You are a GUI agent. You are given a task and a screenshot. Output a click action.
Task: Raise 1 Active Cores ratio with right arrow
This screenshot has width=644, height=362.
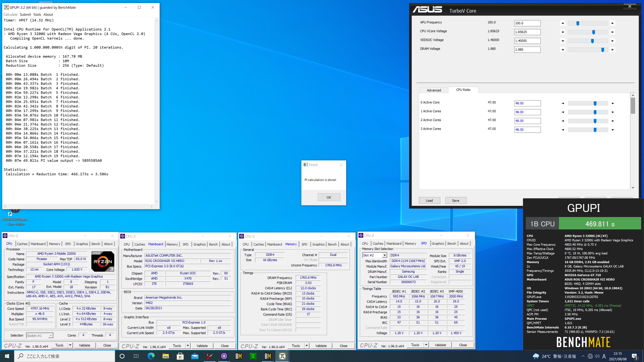click(613, 112)
